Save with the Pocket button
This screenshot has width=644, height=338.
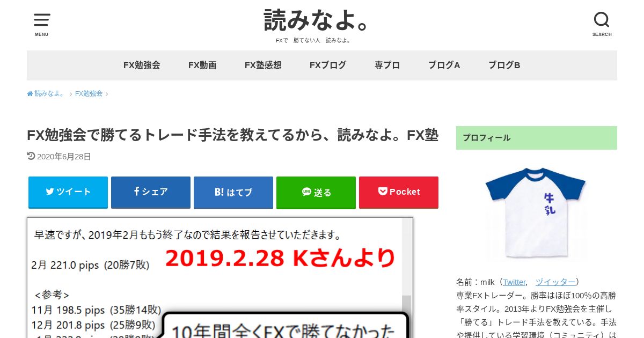(399, 192)
